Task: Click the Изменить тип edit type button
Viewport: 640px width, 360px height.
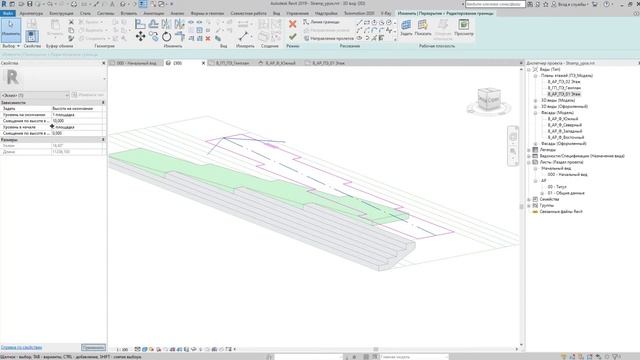Action: click(88, 95)
